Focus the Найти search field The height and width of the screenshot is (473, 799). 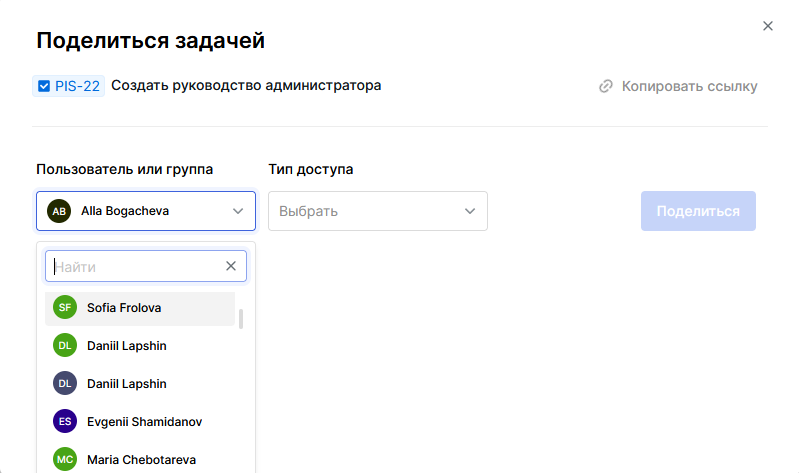point(135,266)
